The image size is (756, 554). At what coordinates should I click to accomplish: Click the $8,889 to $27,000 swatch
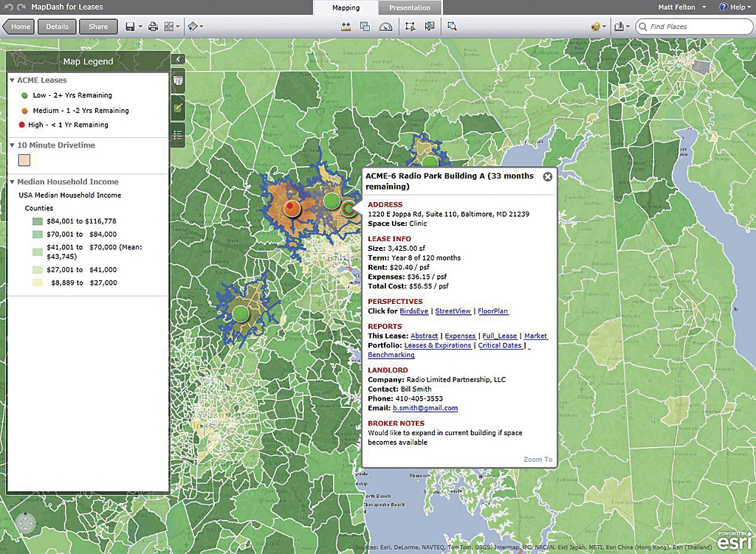pos(38,283)
